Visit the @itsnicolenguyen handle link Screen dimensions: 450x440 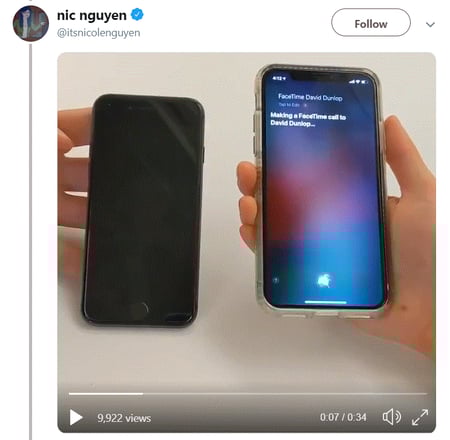[x=99, y=33]
